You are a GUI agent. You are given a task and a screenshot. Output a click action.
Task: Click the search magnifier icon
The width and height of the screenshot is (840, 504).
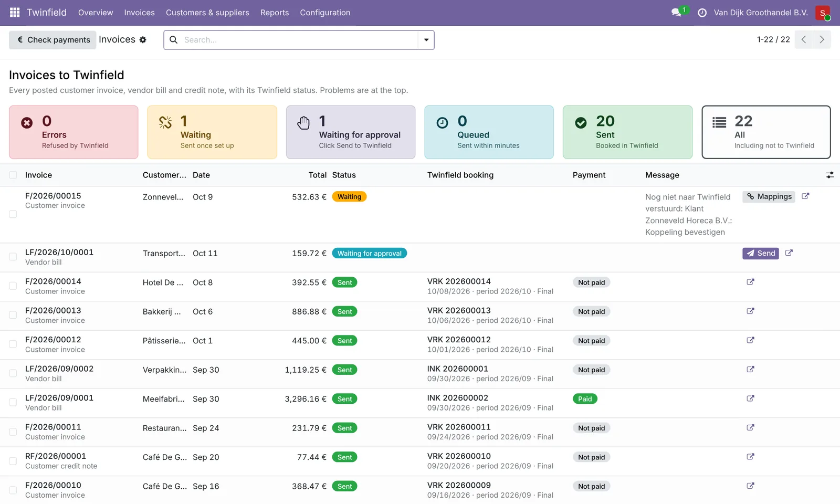coord(173,40)
